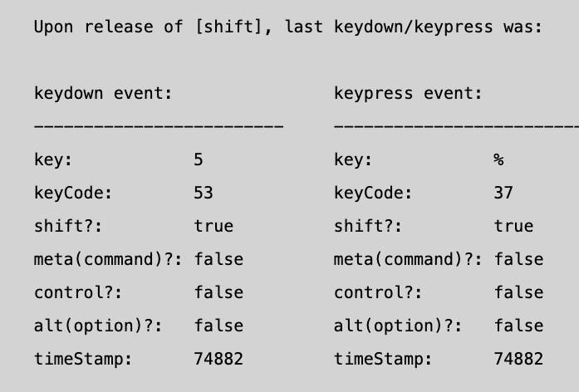This screenshot has width=579, height=392.
Task: Click the keypress meta(command) "false" value
Action: pyautogui.click(x=518, y=259)
